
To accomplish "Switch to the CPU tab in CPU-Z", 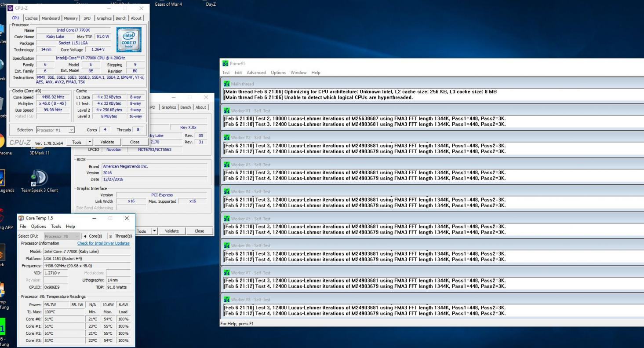I will (15, 18).
